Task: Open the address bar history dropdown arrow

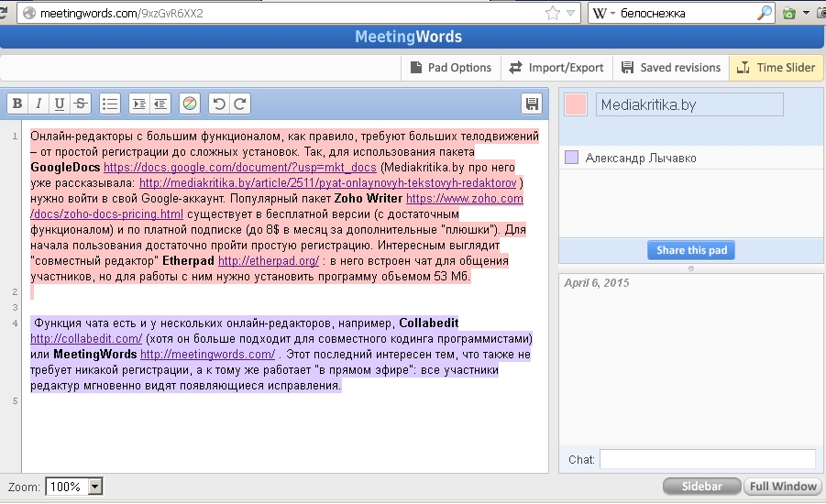Action: pyautogui.click(x=570, y=13)
